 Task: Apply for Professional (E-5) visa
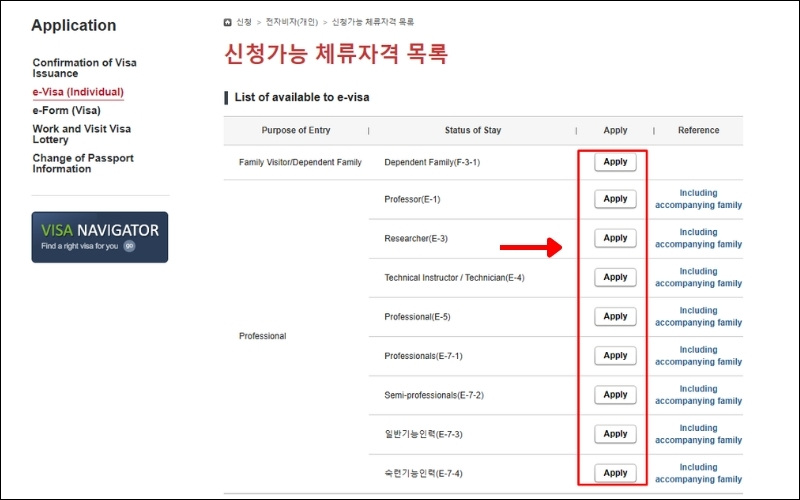pos(615,316)
